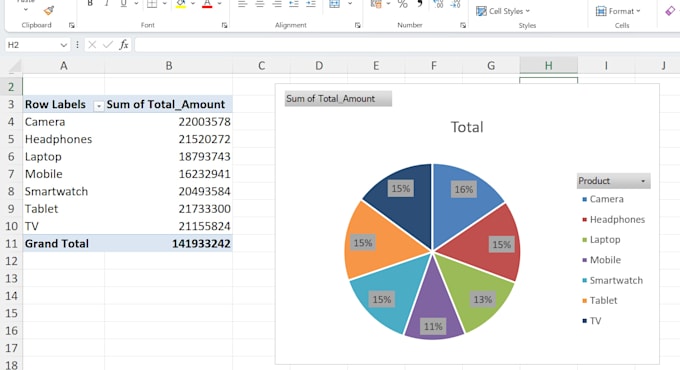Apply the red font color
This screenshot has height=370, width=680.
pyautogui.click(x=207, y=3)
